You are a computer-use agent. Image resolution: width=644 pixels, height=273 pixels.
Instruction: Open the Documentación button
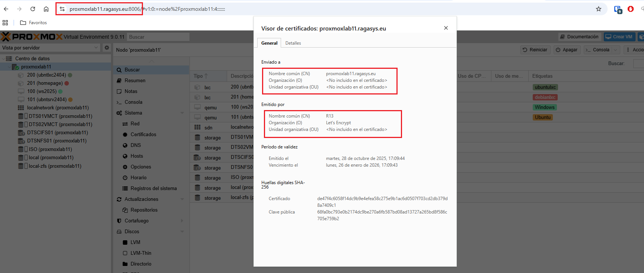580,37
